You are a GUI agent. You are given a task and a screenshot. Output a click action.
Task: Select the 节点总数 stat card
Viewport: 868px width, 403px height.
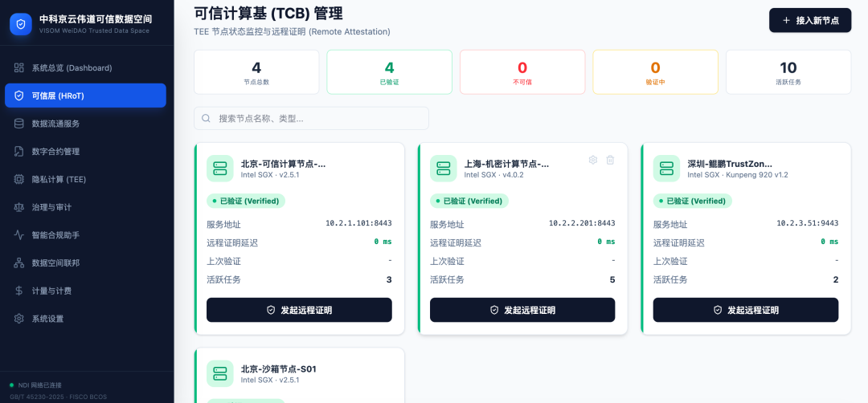pyautogui.click(x=256, y=72)
